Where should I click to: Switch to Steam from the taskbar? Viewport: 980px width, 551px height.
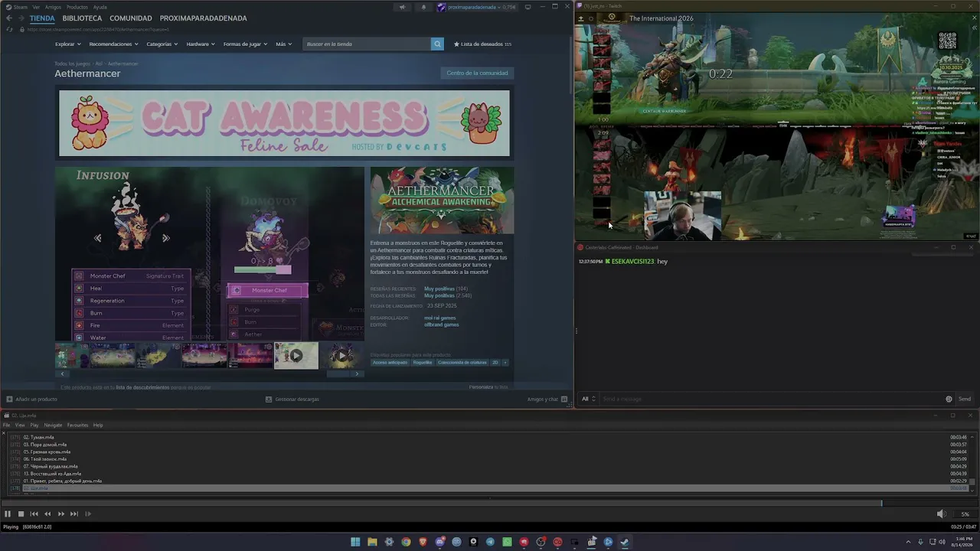point(625,542)
